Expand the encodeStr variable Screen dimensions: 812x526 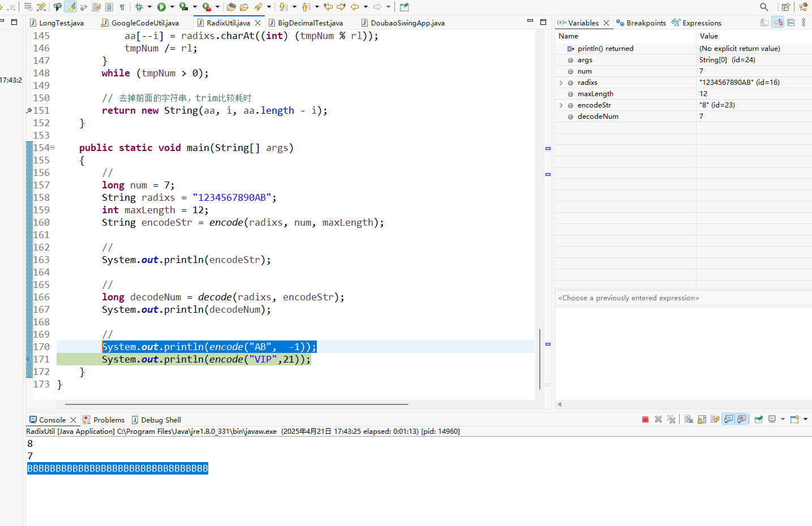click(x=561, y=105)
